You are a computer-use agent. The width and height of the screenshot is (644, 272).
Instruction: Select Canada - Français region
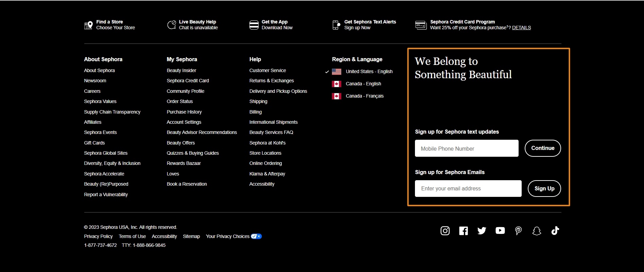365,96
